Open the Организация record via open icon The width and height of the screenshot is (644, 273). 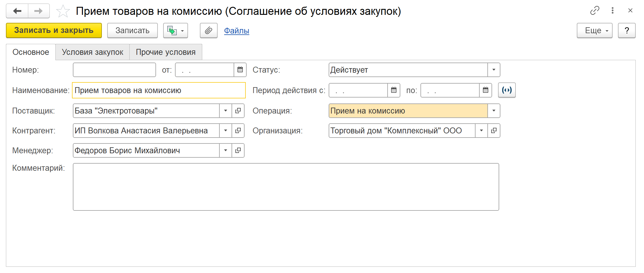click(x=494, y=130)
